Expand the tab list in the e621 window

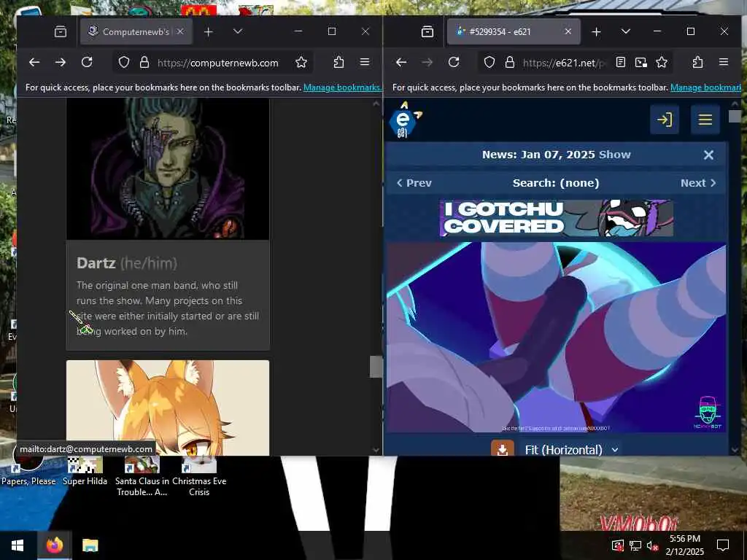click(x=625, y=31)
